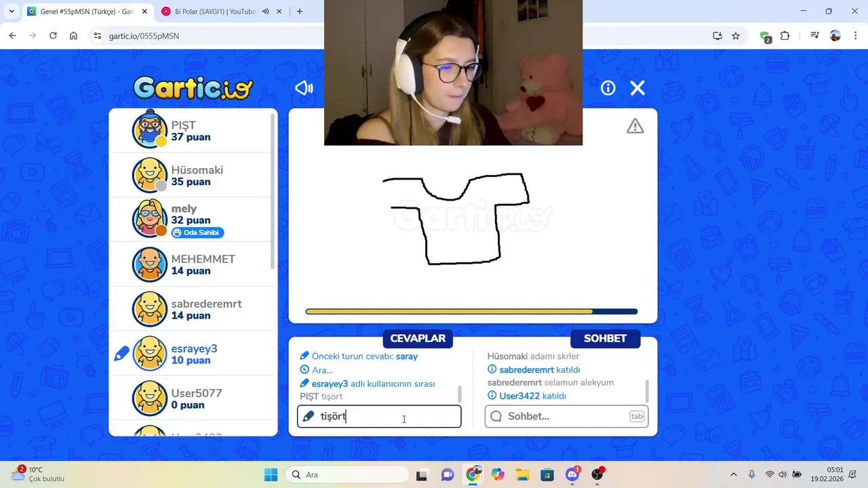Focus the Sohbet chat input field

pos(566,416)
